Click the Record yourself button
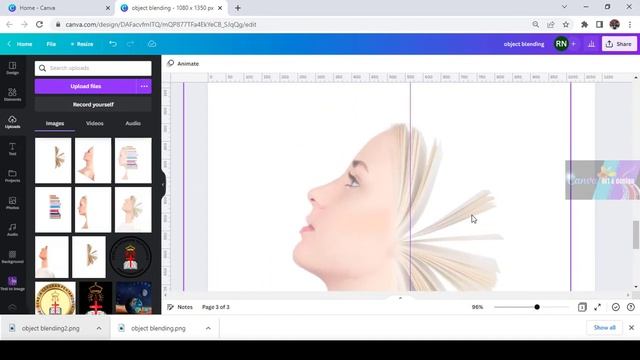640x360 pixels. point(93,104)
